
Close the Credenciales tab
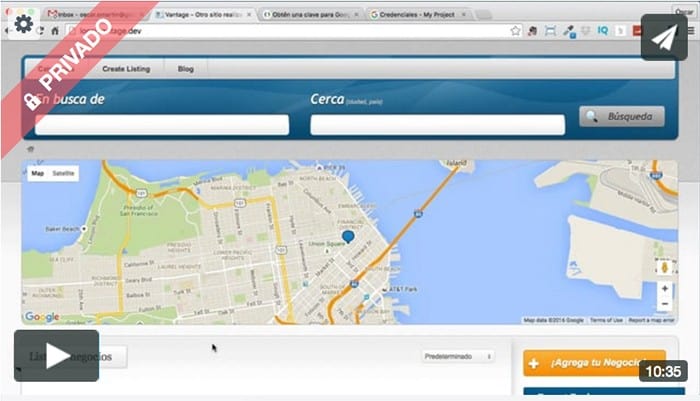pyautogui.click(x=463, y=15)
